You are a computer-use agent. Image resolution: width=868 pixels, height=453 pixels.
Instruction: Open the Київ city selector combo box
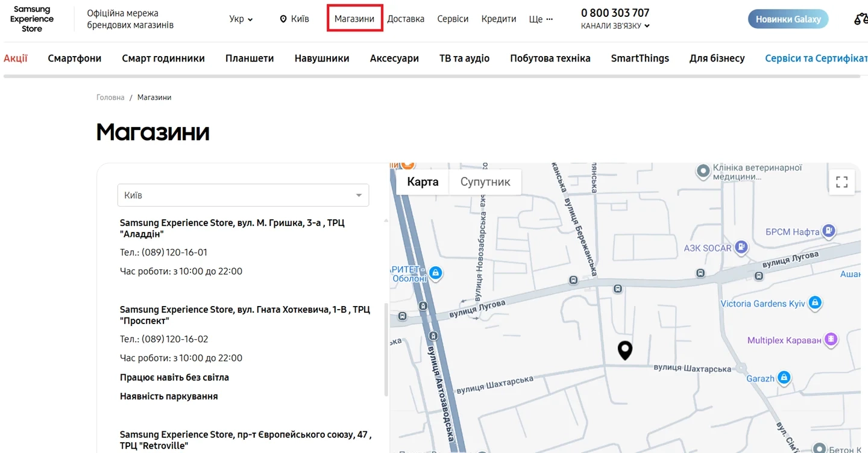click(243, 195)
